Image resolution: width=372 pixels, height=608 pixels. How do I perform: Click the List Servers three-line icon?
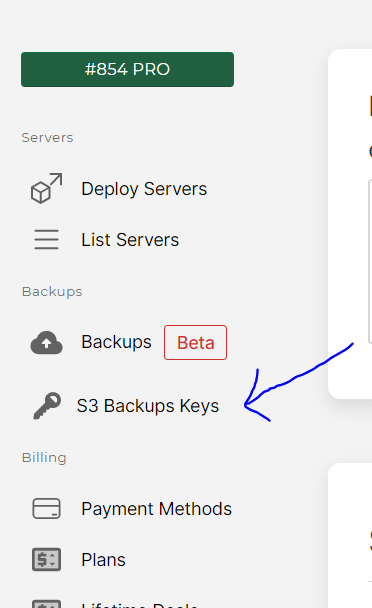(x=47, y=239)
